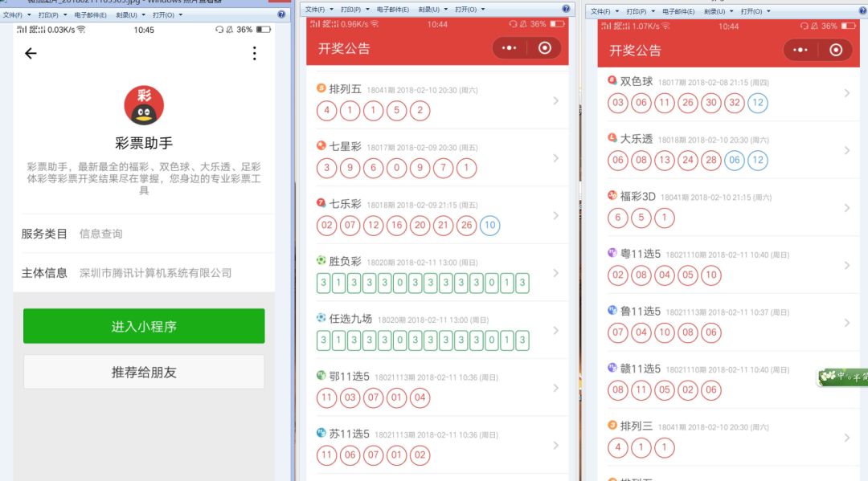Screen dimensions: 868x481
Task: Open the 电子邮件(E) menu in the middle window
Action: [x=392, y=10]
